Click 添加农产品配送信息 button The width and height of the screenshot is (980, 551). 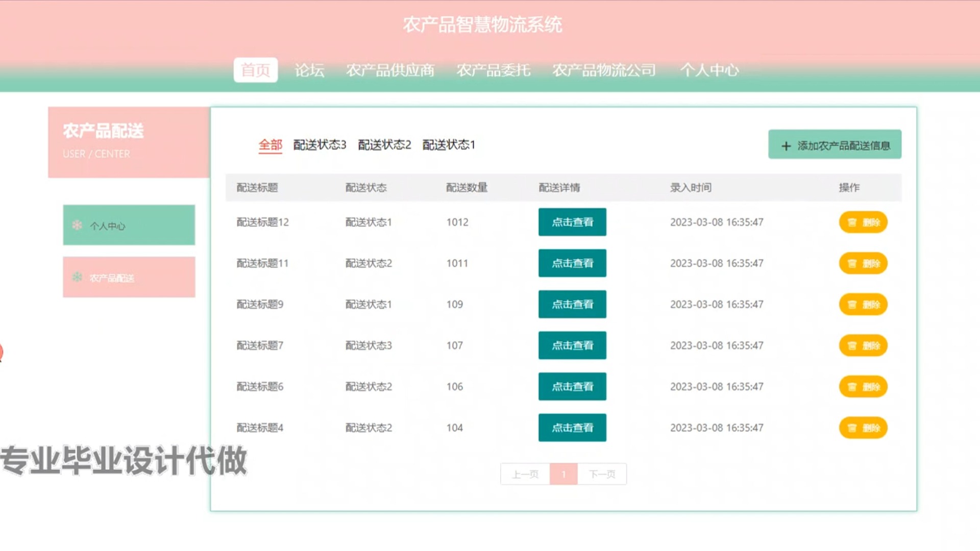click(835, 144)
